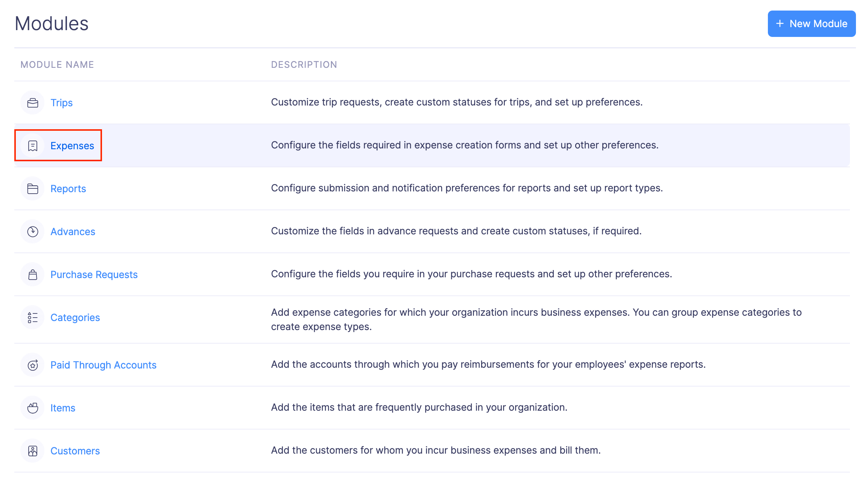Click the person icon beside Customers

(32, 451)
